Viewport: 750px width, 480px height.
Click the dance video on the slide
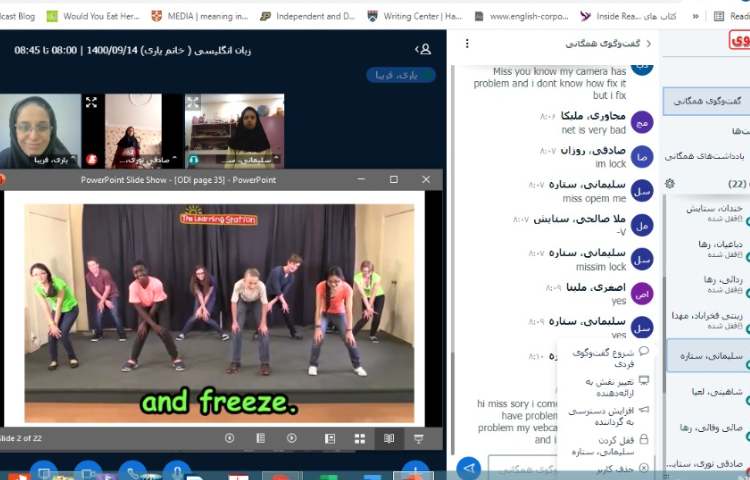219,314
